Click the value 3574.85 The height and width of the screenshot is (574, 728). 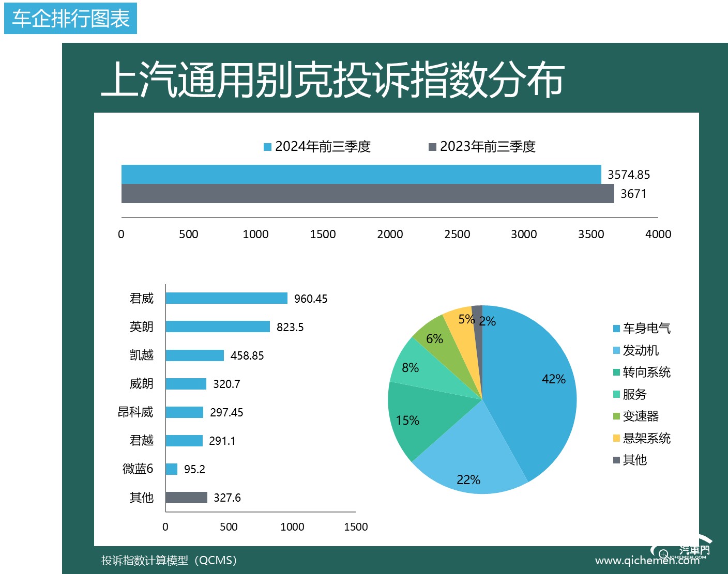629,175
